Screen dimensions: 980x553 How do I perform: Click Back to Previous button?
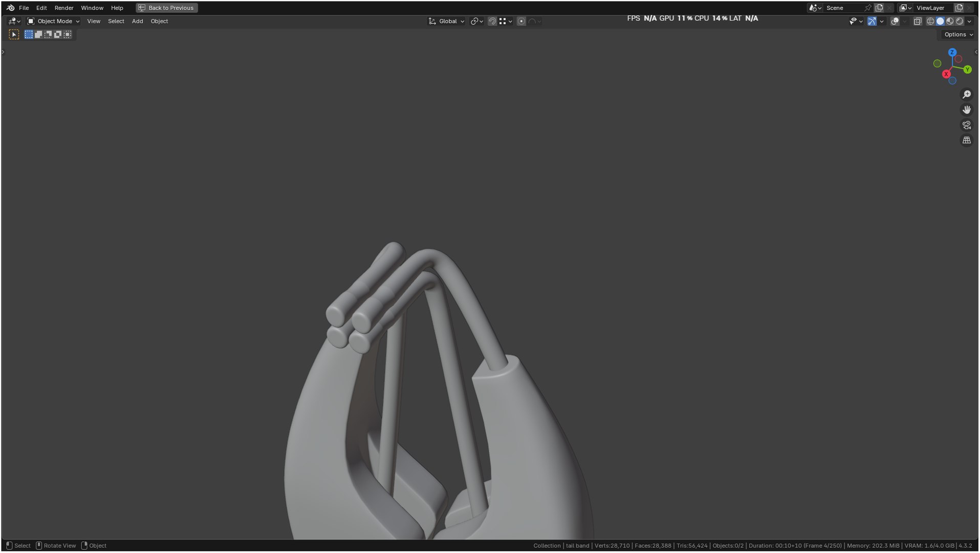(x=166, y=8)
